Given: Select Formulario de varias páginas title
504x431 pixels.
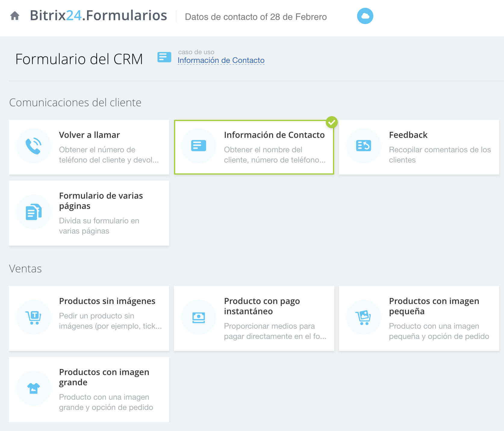Looking at the screenshot, I should [x=101, y=201].
